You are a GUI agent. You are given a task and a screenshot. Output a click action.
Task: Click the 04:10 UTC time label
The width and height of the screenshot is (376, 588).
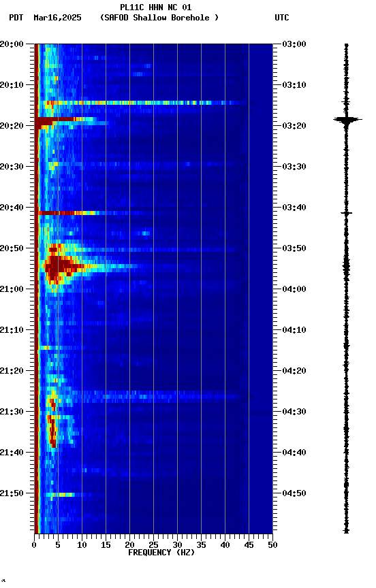pyautogui.click(x=294, y=330)
